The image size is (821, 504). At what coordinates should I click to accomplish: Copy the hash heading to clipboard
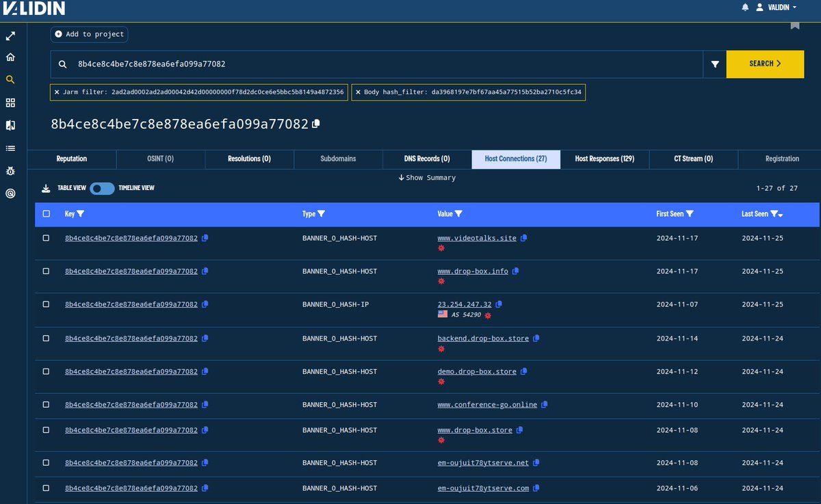pyautogui.click(x=315, y=124)
